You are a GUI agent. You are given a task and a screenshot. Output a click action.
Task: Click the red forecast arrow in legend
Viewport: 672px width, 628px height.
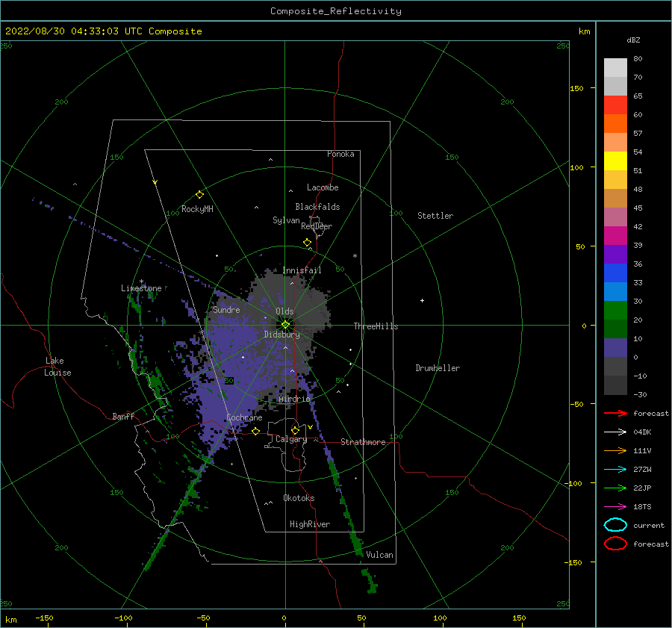point(615,413)
